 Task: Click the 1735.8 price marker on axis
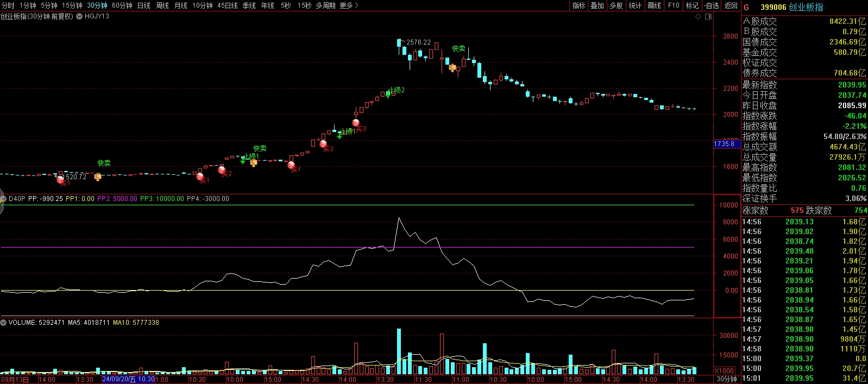[727, 144]
